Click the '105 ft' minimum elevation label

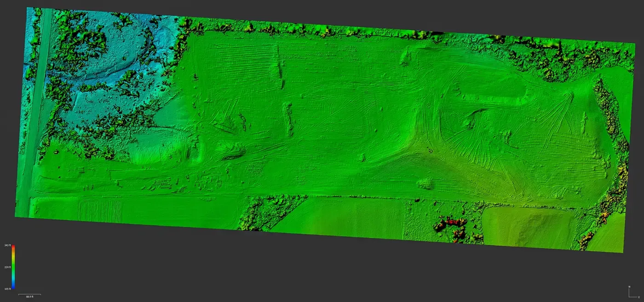[x=8, y=289]
